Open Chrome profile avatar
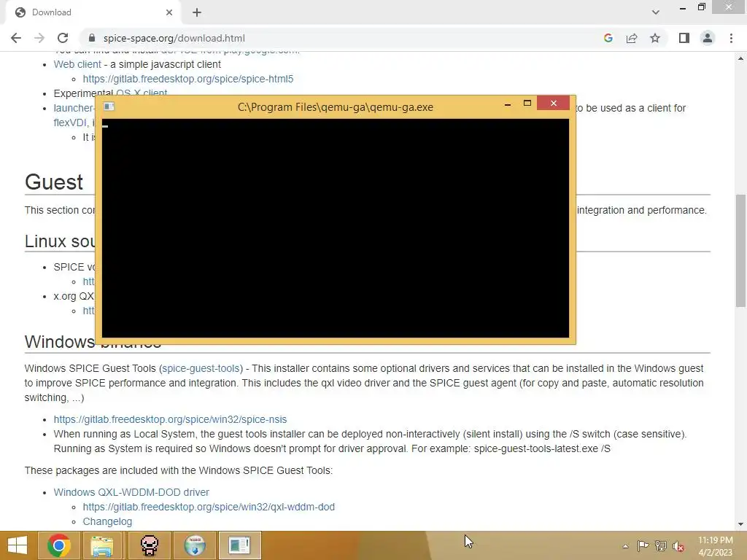This screenshot has width=747, height=560. click(708, 38)
